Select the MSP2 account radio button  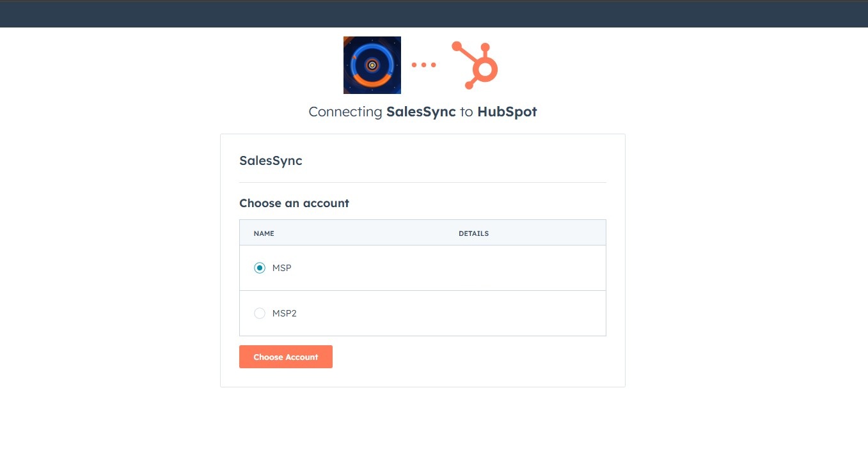coord(260,313)
